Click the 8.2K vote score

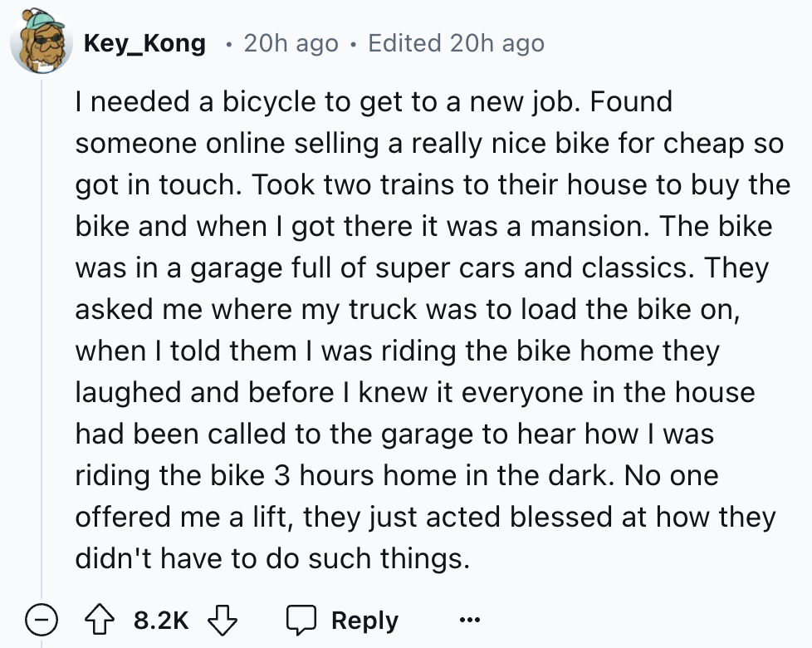click(159, 621)
